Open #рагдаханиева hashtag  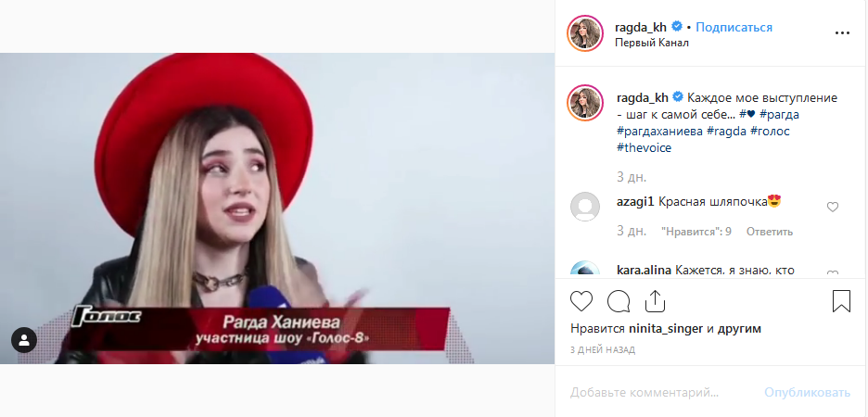point(658,132)
